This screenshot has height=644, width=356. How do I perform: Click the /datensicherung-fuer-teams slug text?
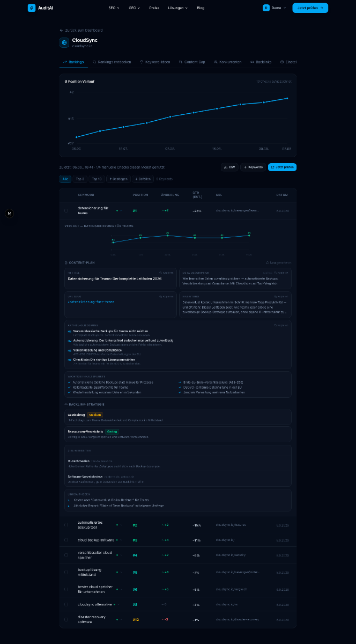pyautogui.click(x=91, y=302)
